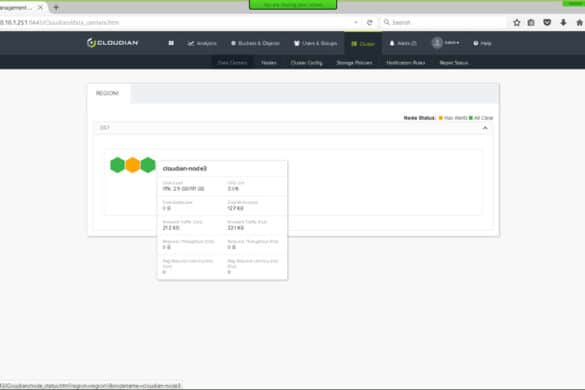
Task: Click the third green node hexagon
Action: click(x=148, y=165)
